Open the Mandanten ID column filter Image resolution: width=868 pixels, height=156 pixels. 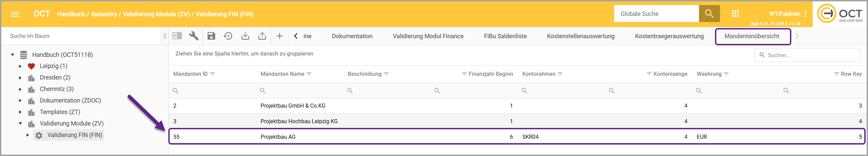[x=212, y=74]
